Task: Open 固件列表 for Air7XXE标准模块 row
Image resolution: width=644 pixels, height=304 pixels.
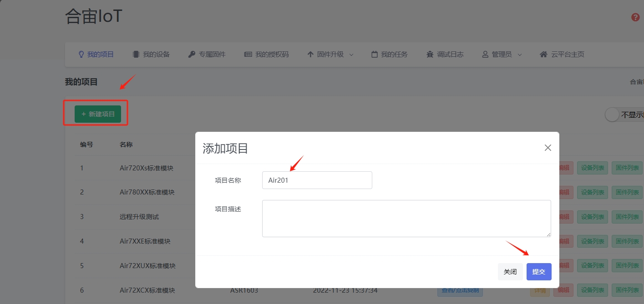Action: coord(628,241)
